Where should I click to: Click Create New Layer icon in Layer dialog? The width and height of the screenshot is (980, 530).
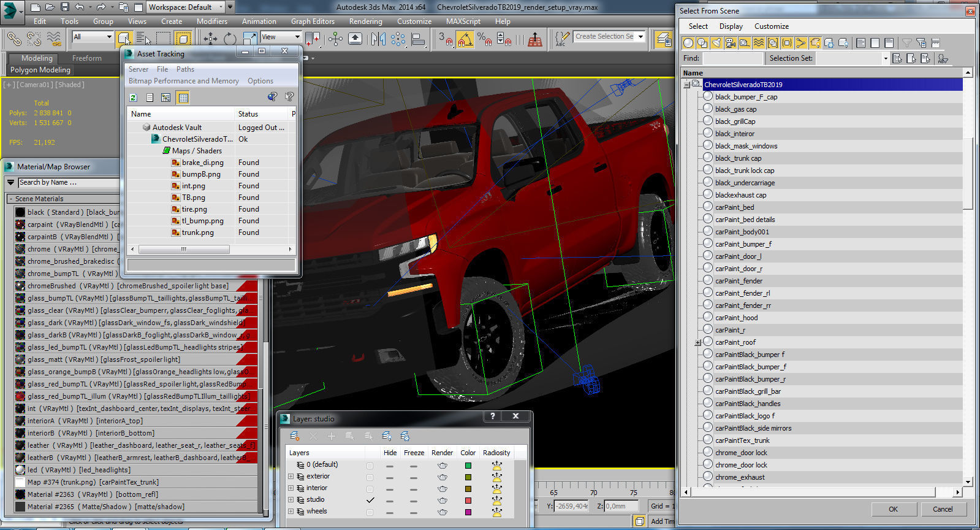pyautogui.click(x=295, y=436)
